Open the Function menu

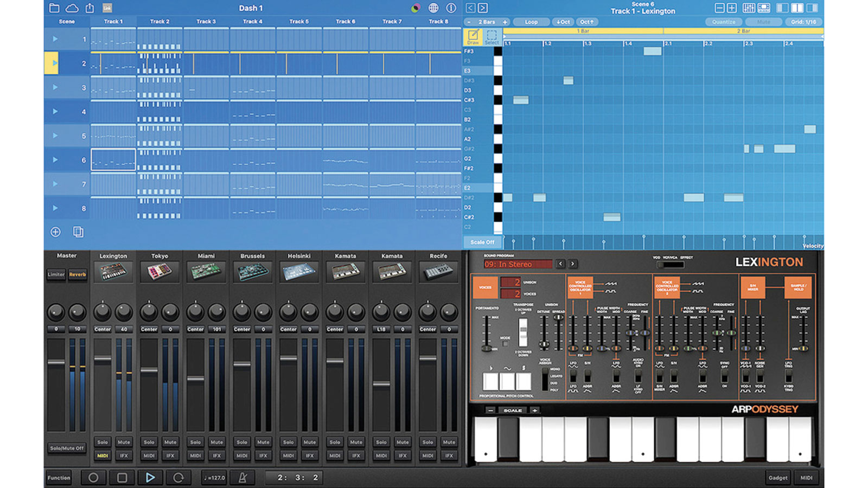59,478
